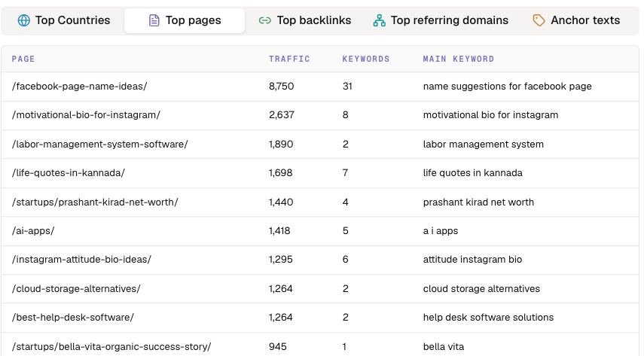Screen dimensions: 644x356
Task: Click main keyword 'help desk software solutions'
Action: click(x=488, y=318)
